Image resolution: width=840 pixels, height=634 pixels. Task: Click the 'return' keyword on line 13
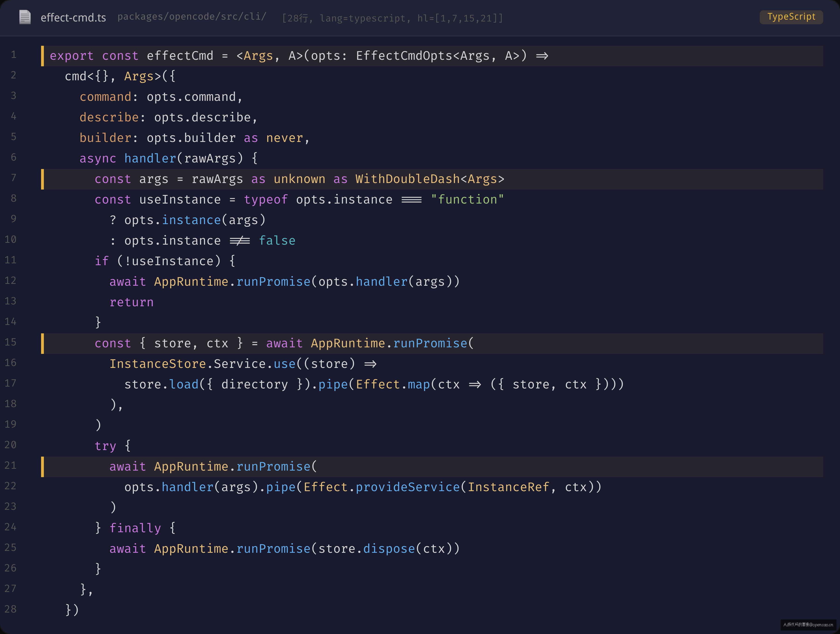pyautogui.click(x=132, y=302)
